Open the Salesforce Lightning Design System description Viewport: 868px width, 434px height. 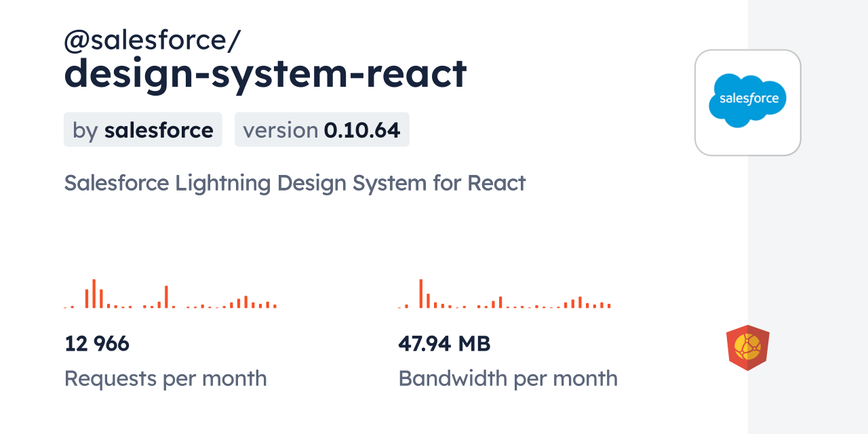295,182
